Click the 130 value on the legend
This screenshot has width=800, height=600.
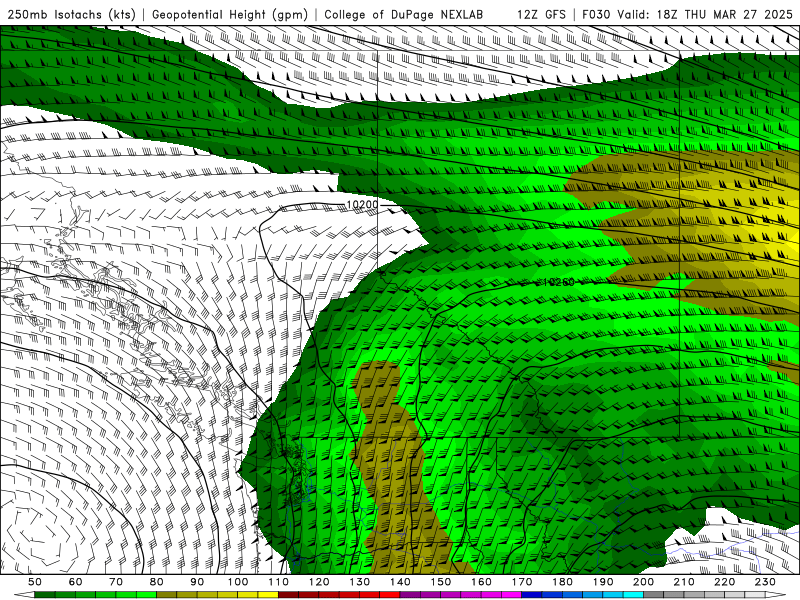[x=360, y=582]
